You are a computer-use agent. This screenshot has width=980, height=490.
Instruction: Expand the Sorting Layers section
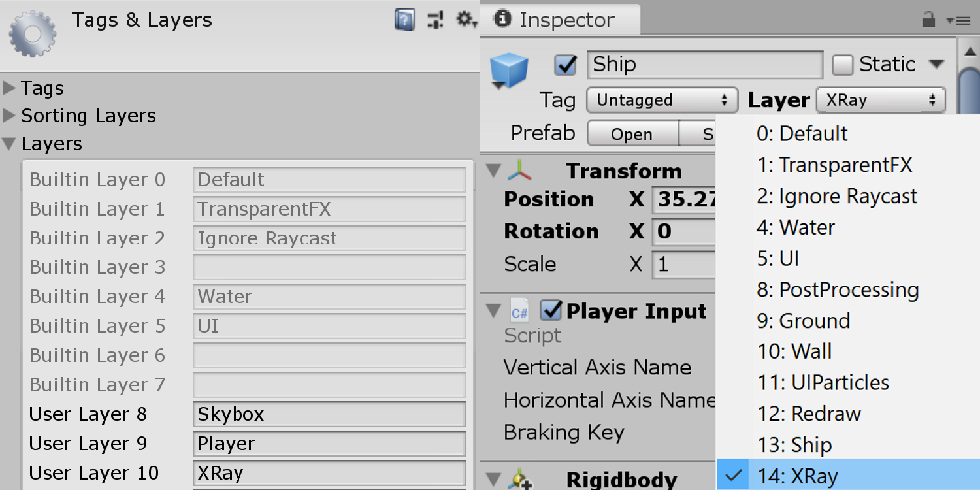point(9,116)
